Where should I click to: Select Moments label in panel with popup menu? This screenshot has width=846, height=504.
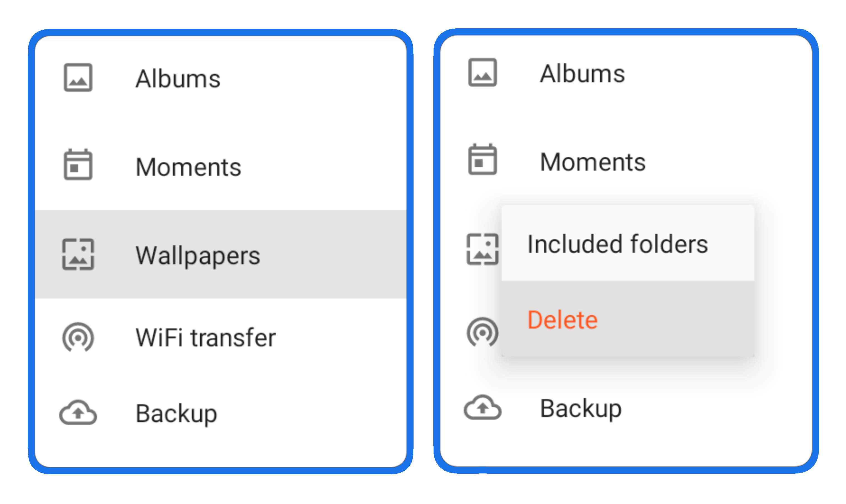point(593,162)
